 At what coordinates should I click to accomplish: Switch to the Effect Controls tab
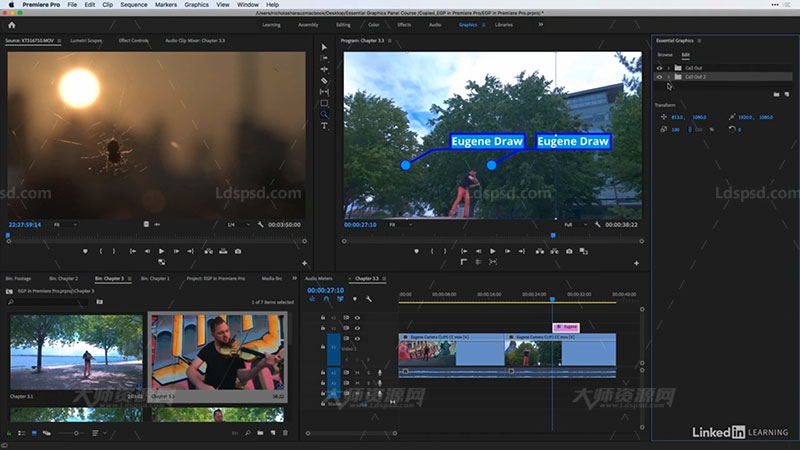coord(133,40)
